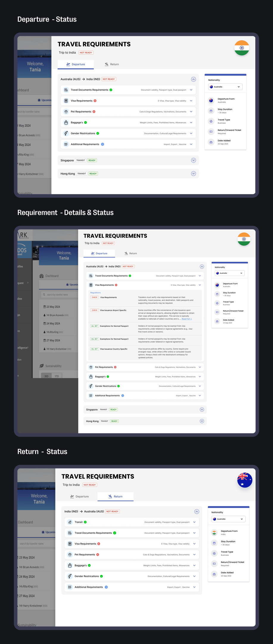Viewport: 273px width, 644px height.
Task: Click search by traveller name field, Requirement Details panel
Action: pos(60,295)
